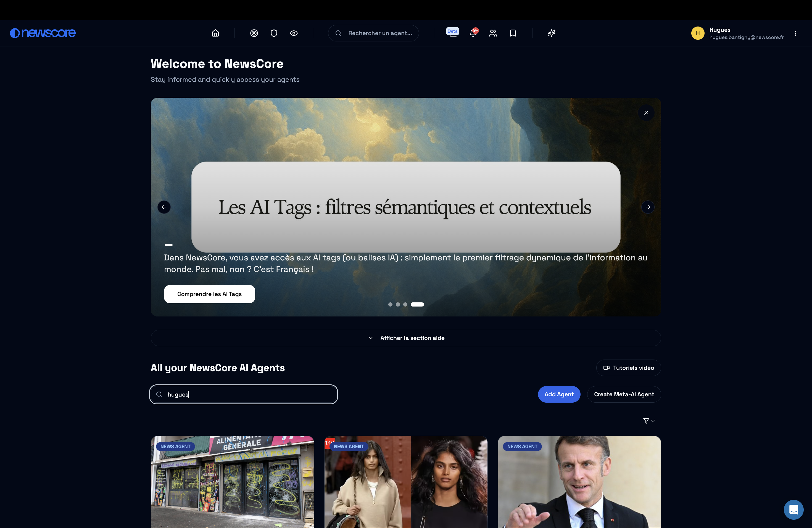Click Comprendre les AI Tags button
812x528 pixels.
click(209, 294)
